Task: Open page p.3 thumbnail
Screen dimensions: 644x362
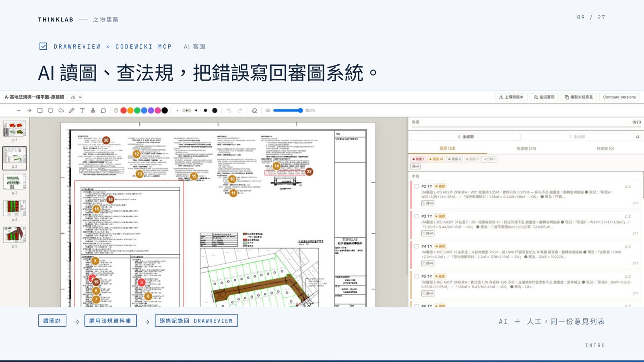Action: point(14,182)
